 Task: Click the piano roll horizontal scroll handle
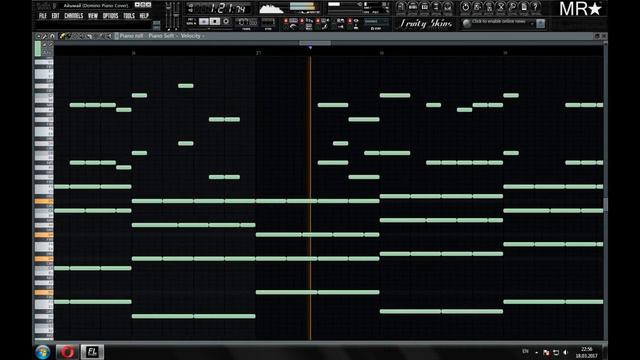pyautogui.click(x=315, y=42)
